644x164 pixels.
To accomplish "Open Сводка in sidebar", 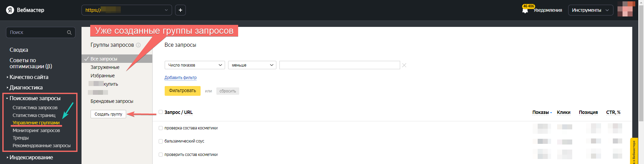I will click(19, 50).
